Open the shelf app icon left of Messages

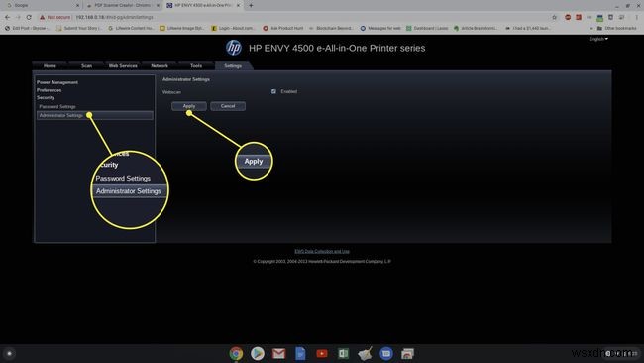(x=365, y=353)
